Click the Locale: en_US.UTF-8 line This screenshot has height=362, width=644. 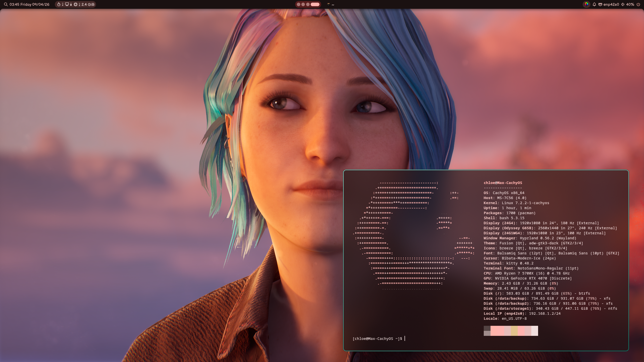[505, 319]
